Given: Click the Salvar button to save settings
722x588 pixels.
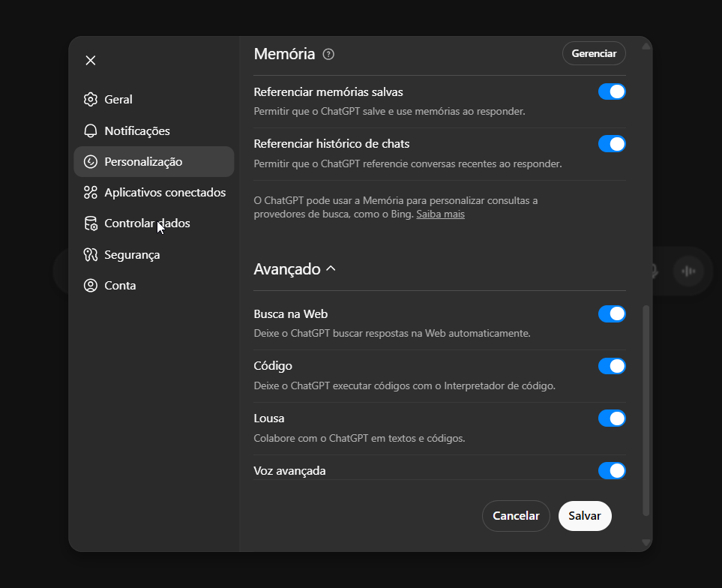Looking at the screenshot, I should [x=585, y=516].
